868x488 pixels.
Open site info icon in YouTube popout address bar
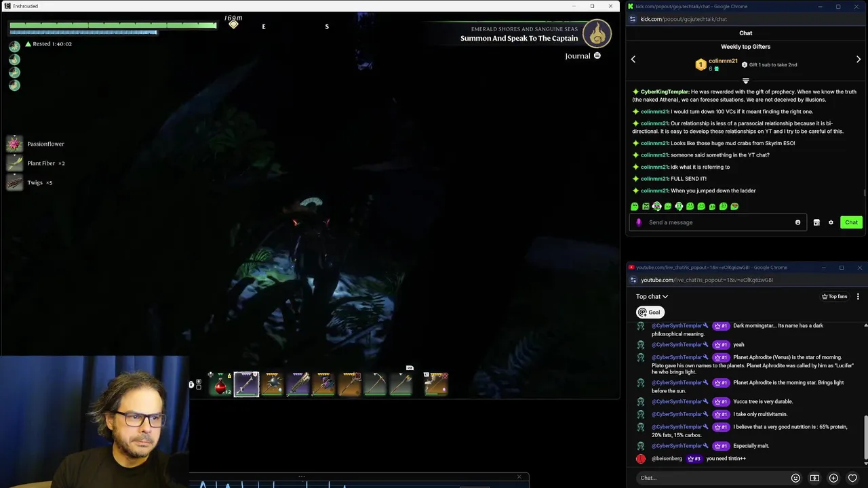point(633,280)
